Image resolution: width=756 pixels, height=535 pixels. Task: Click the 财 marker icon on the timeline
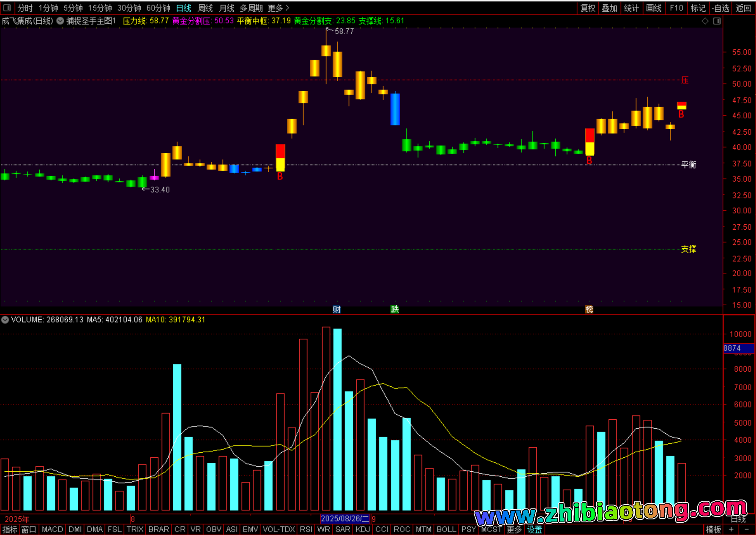(336, 310)
